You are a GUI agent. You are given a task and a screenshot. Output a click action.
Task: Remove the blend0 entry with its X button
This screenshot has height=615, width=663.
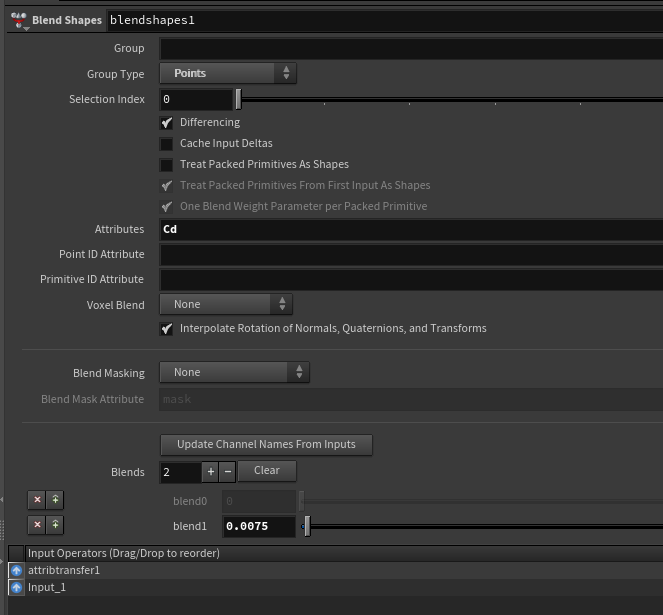37,500
